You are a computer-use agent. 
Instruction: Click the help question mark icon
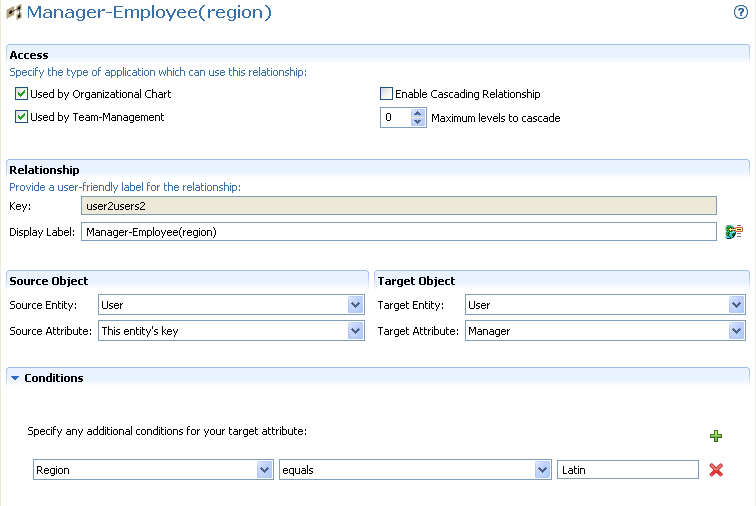[x=741, y=13]
